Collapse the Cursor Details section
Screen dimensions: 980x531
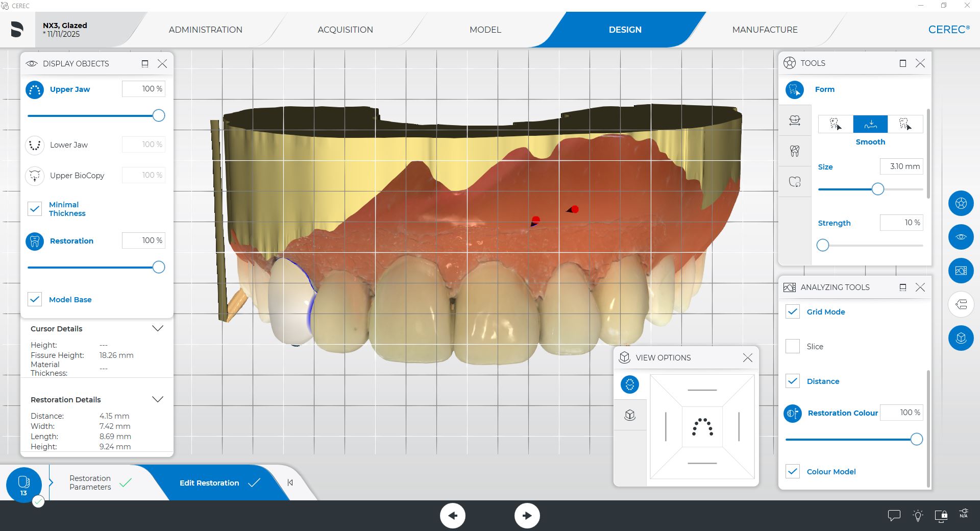[x=158, y=329]
